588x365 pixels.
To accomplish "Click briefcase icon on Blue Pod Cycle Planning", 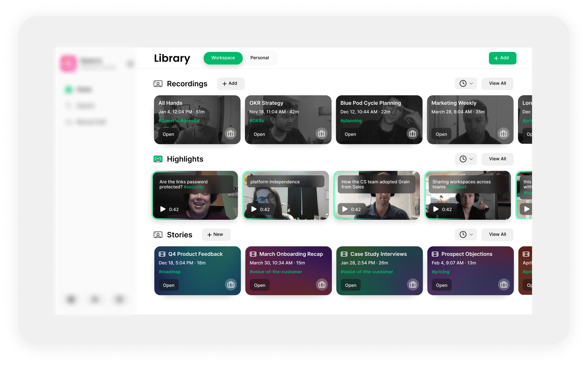I will tap(412, 134).
